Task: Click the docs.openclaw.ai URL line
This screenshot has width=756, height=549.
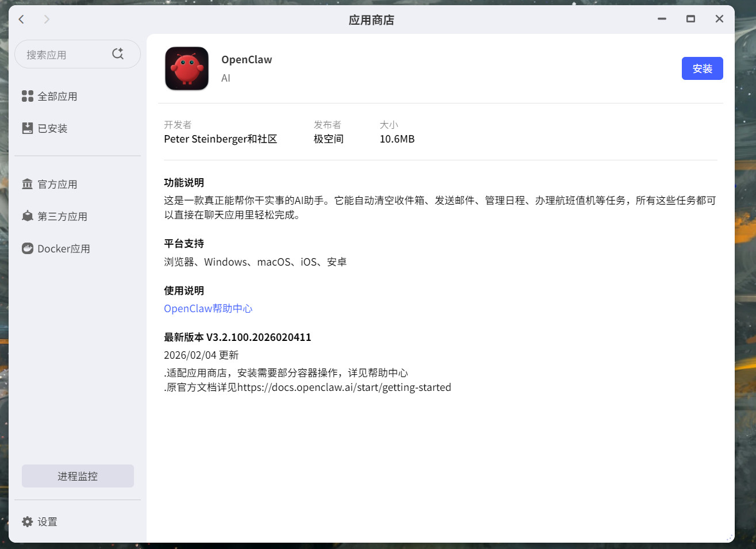Action: click(x=308, y=387)
